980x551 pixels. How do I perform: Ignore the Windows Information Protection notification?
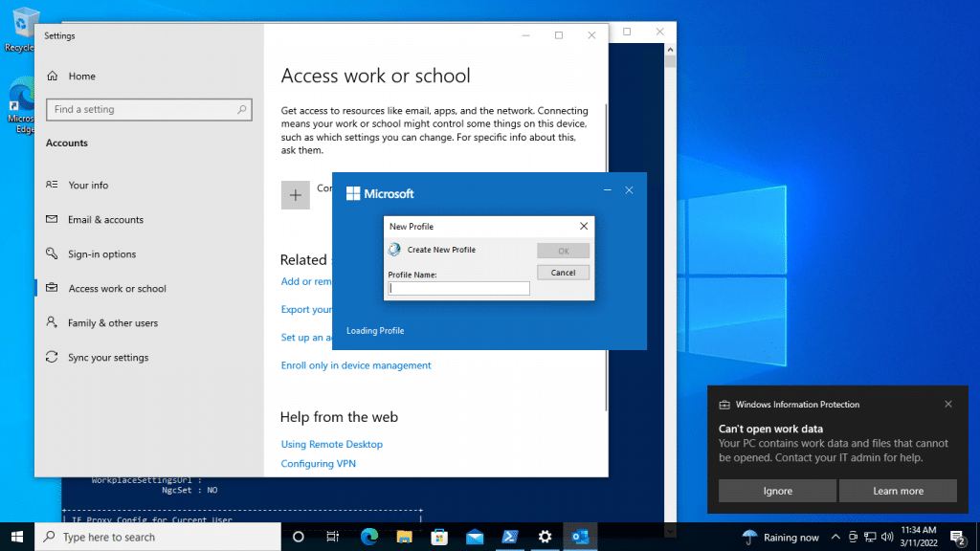point(777,491)
